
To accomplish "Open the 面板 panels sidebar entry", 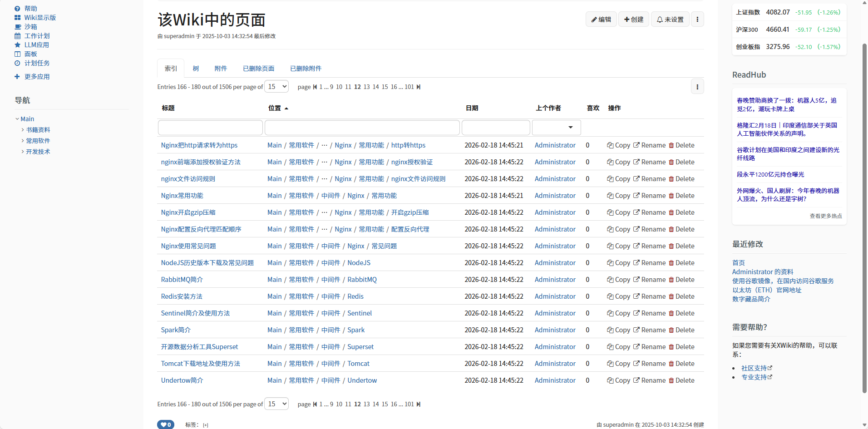I will [x=30, y=54].
